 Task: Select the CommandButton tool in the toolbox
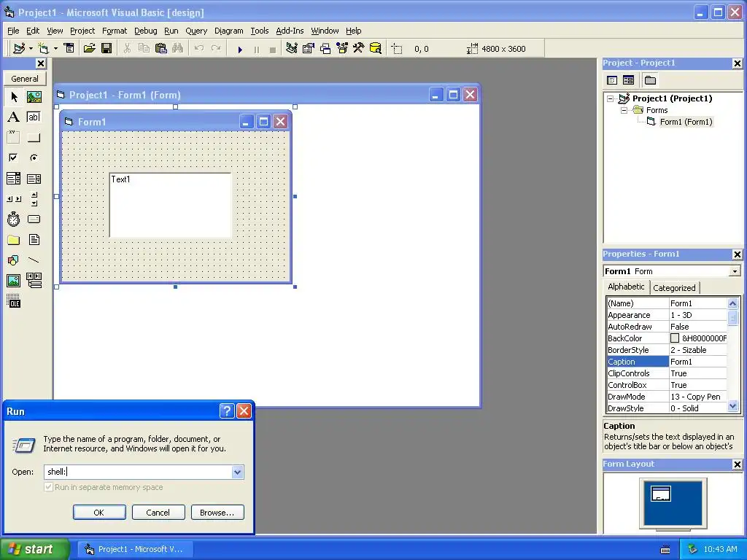click(34, 138)
